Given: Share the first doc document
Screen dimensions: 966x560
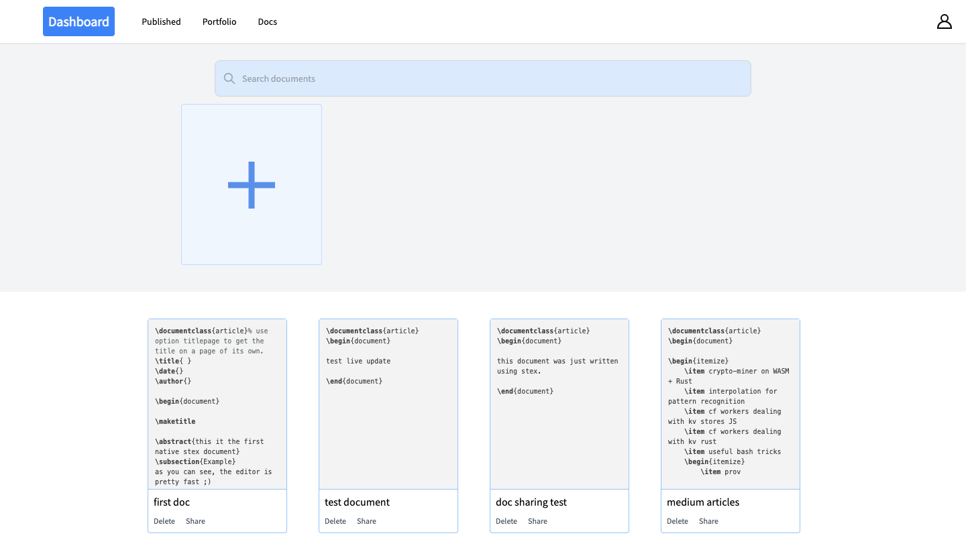Looking at the screenshot, I should pos(195,521).
